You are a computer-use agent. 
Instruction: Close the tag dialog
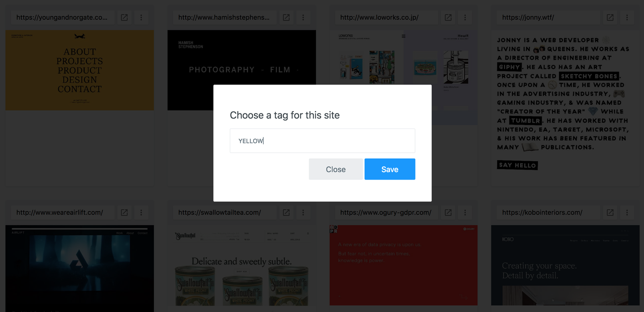click(336, 169)
